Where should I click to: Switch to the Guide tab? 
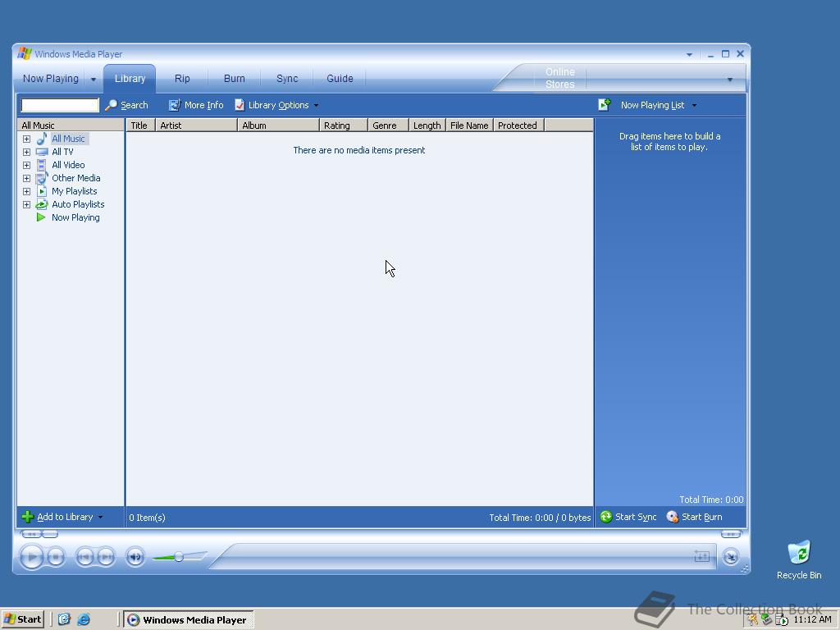tap(340, 78)
